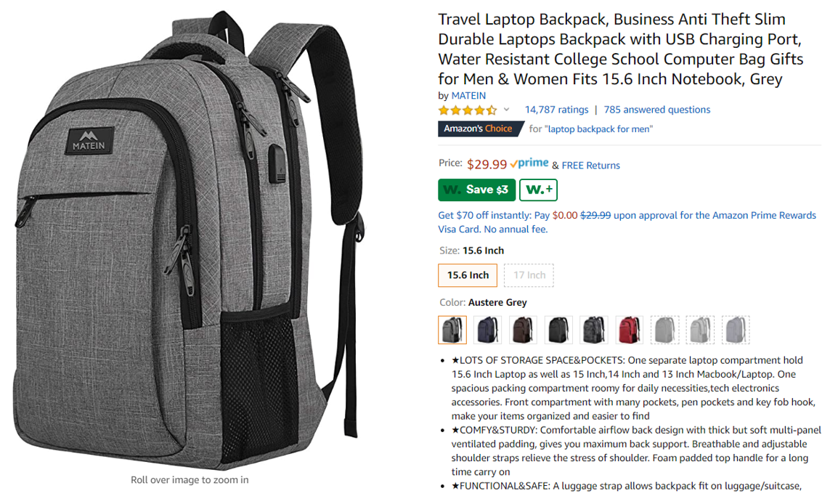Choose the navy blue backpack swatch

coord(487,329)
